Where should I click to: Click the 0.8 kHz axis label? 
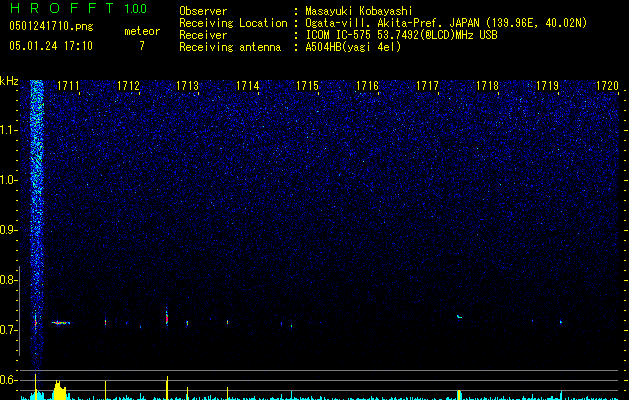tap(8, 280)
